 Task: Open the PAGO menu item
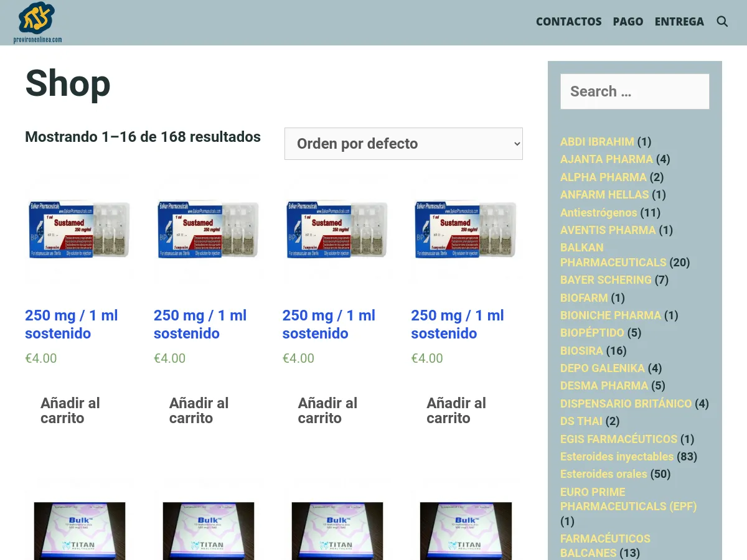point(627,21)
